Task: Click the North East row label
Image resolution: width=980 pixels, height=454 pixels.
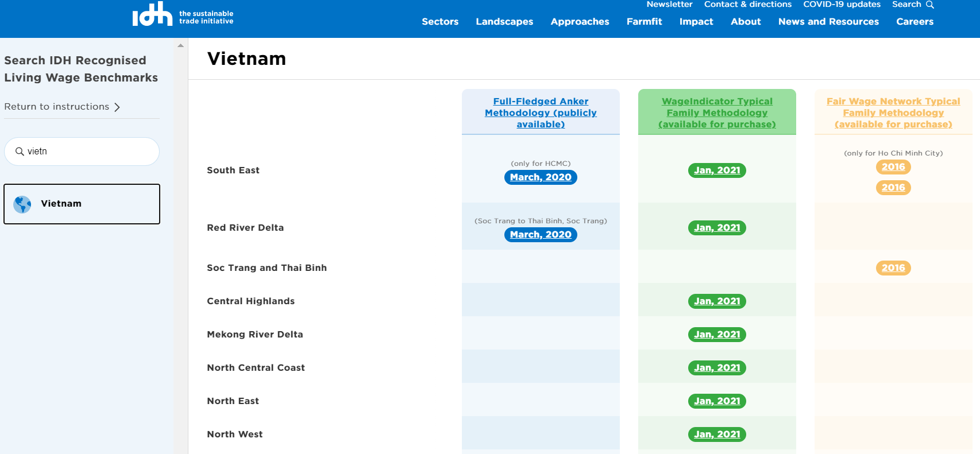Action: pos(233,401)
